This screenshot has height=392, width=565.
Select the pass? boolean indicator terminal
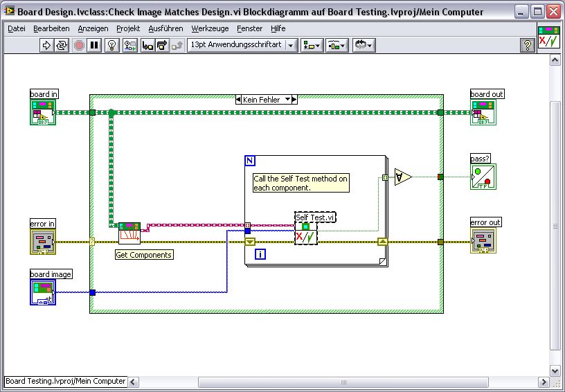tap(483, 177)
